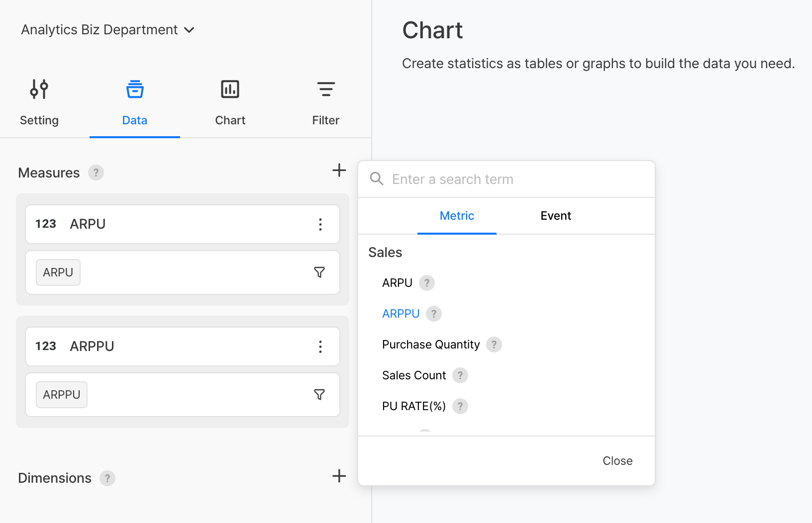The height and width of the screenshot is (523, 812).
Task: Select the highlighted ARPPU metric in list
Action: tap(401, 314)
